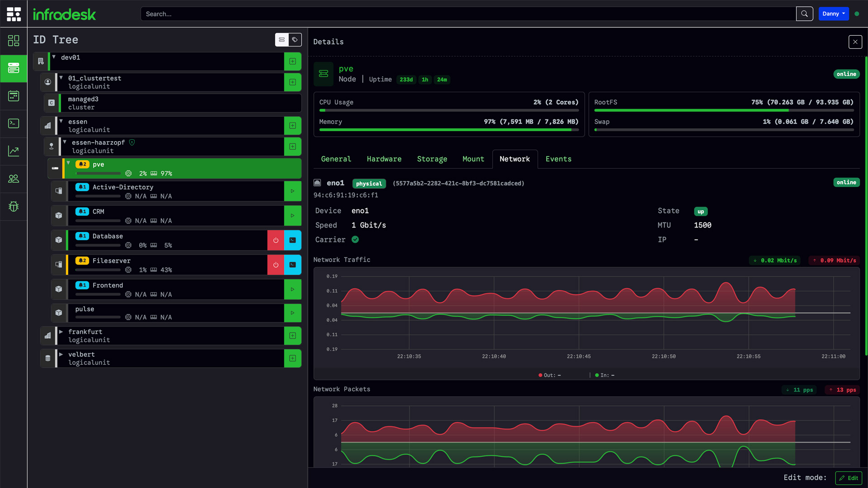Screen dimensions: 868x488
Task: Collapse the essen tree node
Action: coord(61,121)
